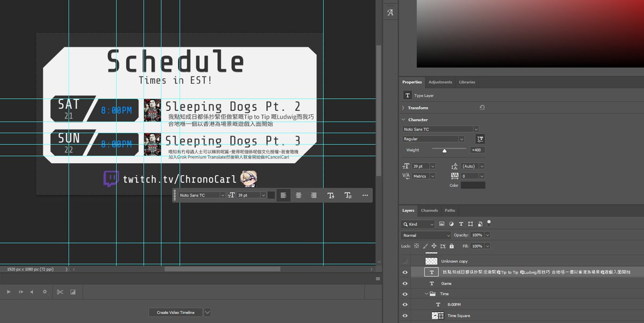Open the Metrics kerning dropdown

point(433,176)
